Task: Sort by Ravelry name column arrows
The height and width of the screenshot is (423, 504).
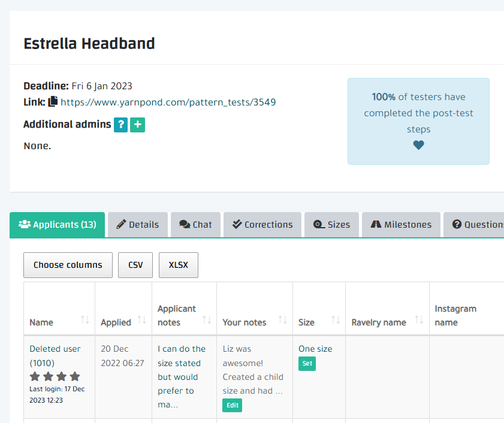Action: (419, 321)
